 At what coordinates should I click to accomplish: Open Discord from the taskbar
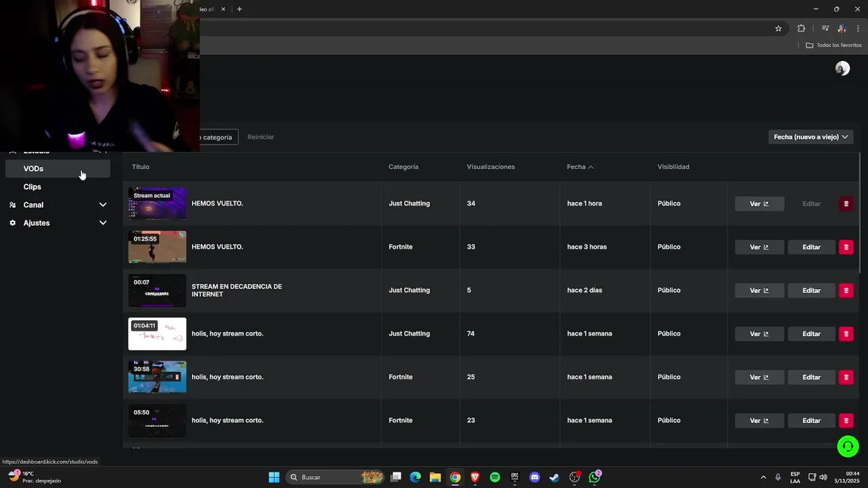click(534, 477)
